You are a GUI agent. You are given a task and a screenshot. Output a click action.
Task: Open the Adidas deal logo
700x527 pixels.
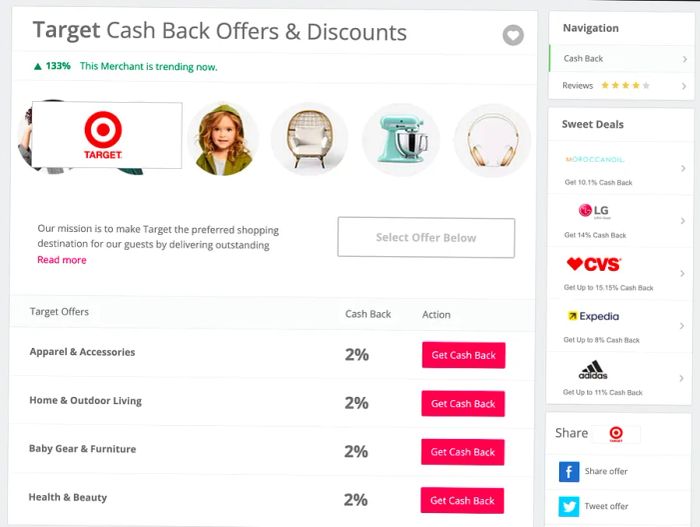[593, 370]
